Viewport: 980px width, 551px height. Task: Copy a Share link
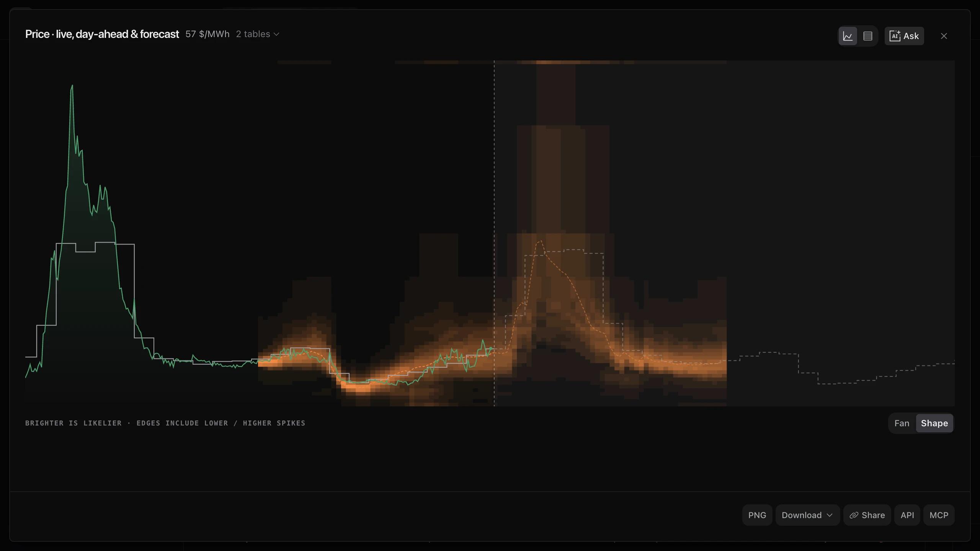(867, 515)
